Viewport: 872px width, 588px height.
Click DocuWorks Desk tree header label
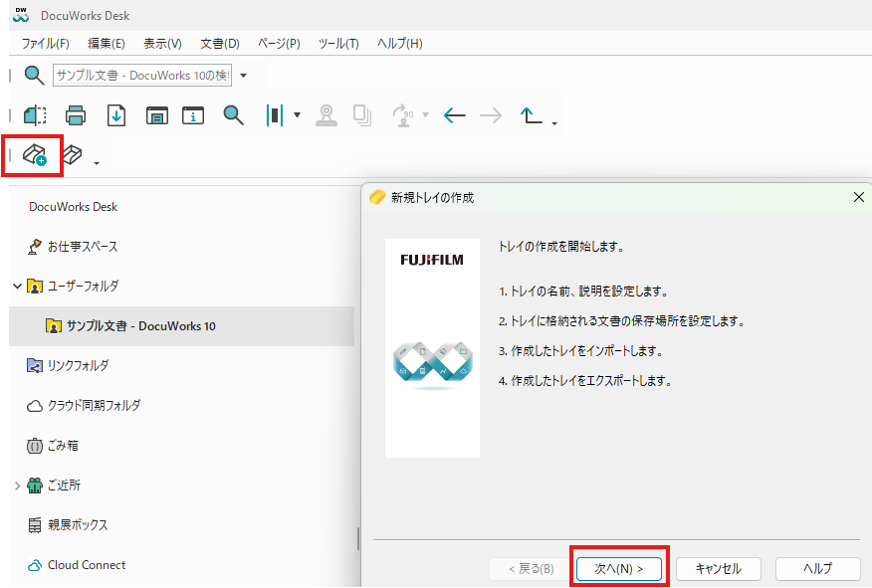[x=73, y=207]
